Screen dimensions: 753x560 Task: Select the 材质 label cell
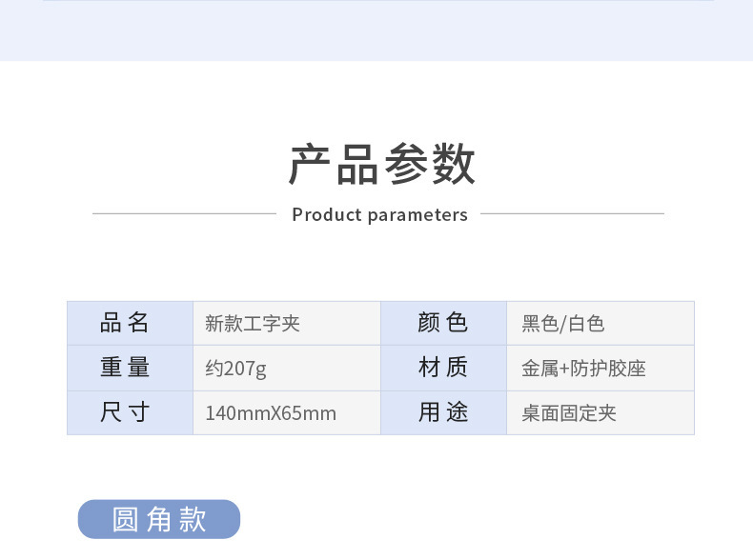[443, 368]
